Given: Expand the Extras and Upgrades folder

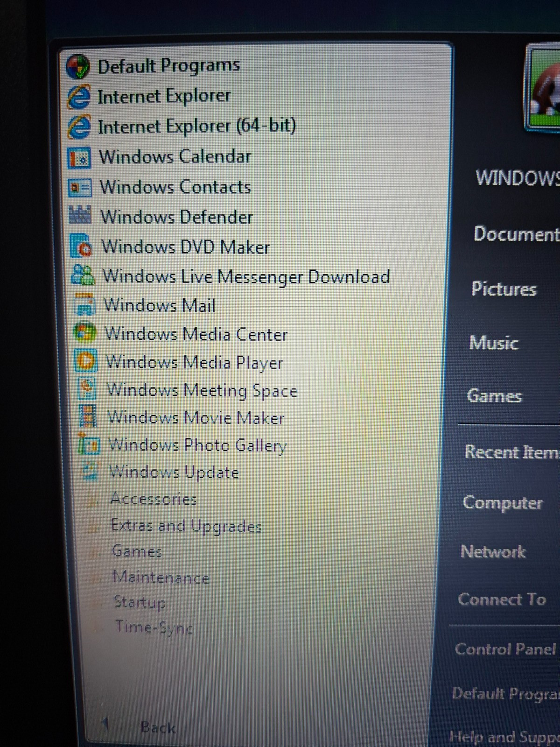Looking at the screenshot, I should 186,526.
